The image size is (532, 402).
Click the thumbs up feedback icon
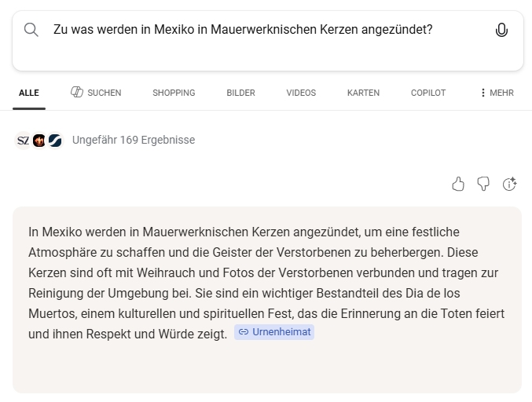pyautogui.click(x=458, y=185)
